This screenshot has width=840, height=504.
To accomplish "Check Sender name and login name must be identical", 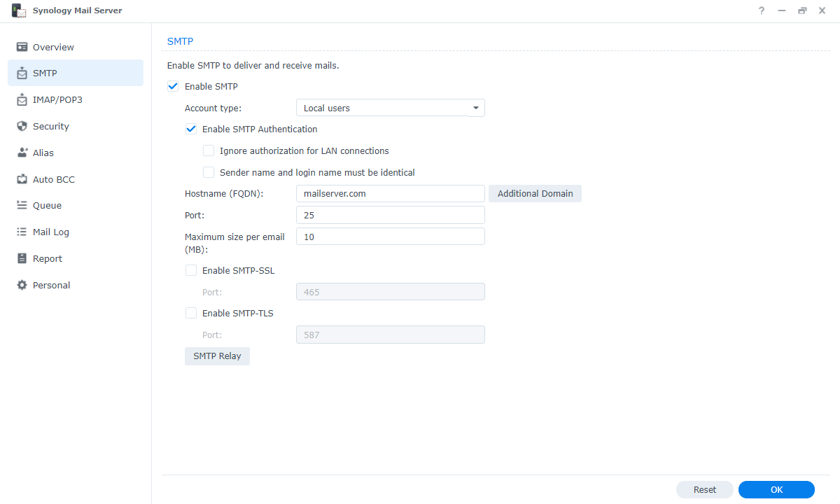I will click(209, 172).
